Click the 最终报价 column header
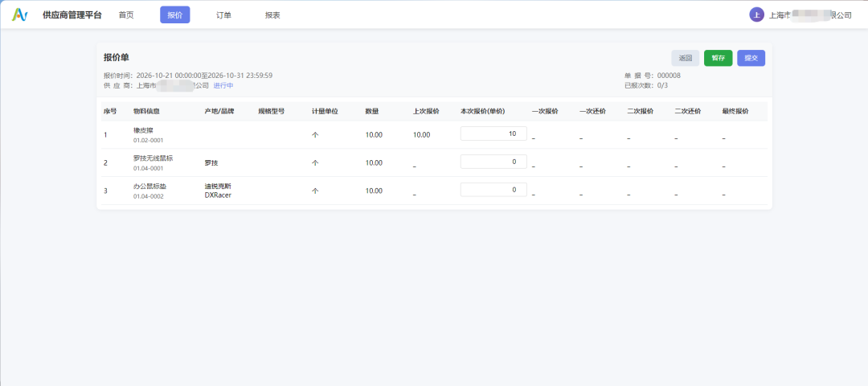868x386 pixels. click(735, 111)
